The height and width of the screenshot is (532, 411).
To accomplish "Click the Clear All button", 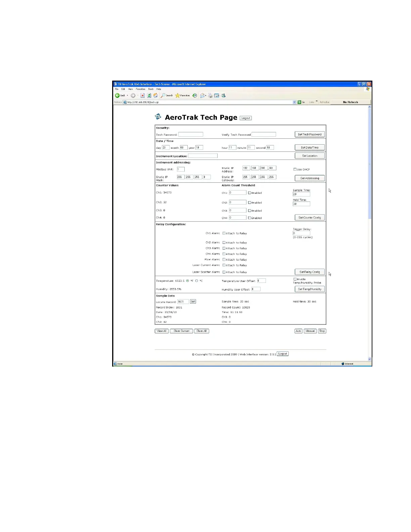I will [201, 331].
